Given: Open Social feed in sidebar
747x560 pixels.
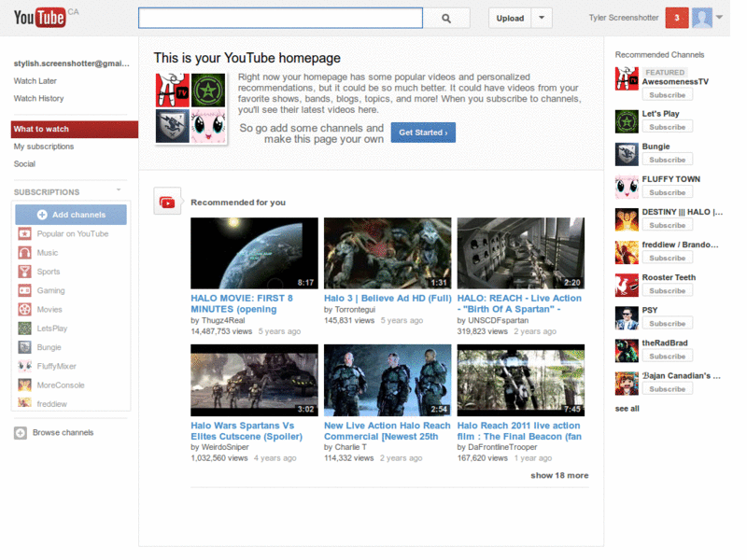Looking at the screenshot, I should (24, 164).
